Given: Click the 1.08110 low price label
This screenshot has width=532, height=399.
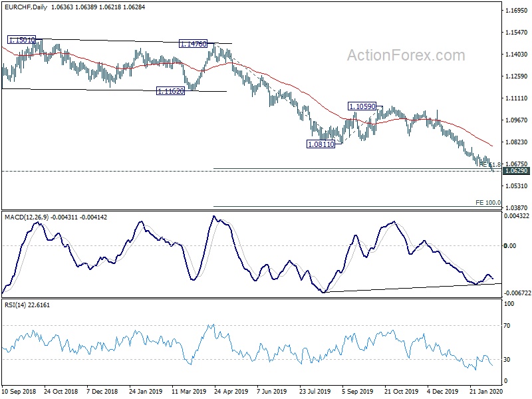Looking at the screenshot, I should tap(321, 144).
